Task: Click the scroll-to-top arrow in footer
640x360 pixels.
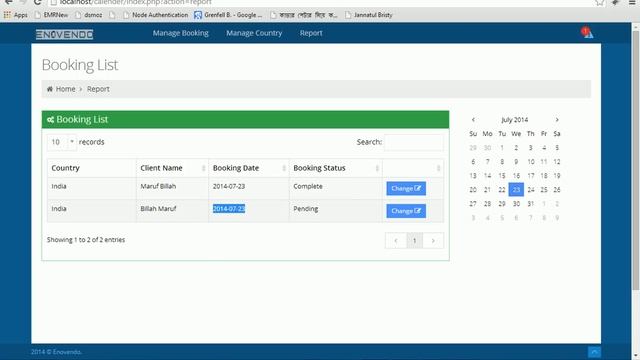Action: (594, 352)
